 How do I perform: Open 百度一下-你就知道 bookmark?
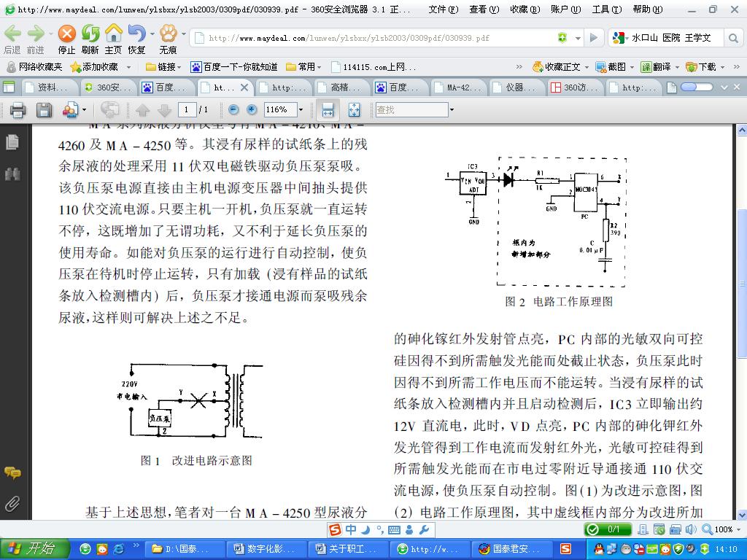click(234, 67)
